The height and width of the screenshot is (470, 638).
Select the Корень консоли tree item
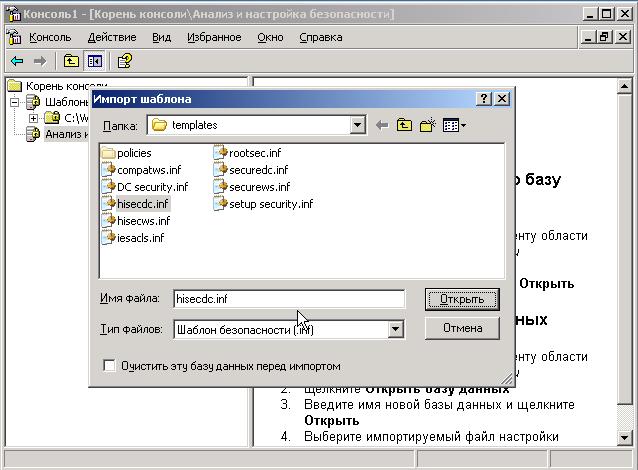point(66,86)
